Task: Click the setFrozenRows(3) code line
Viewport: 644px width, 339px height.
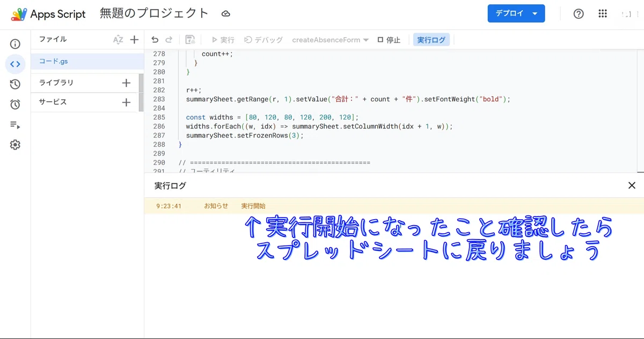Action: [245, 135]
